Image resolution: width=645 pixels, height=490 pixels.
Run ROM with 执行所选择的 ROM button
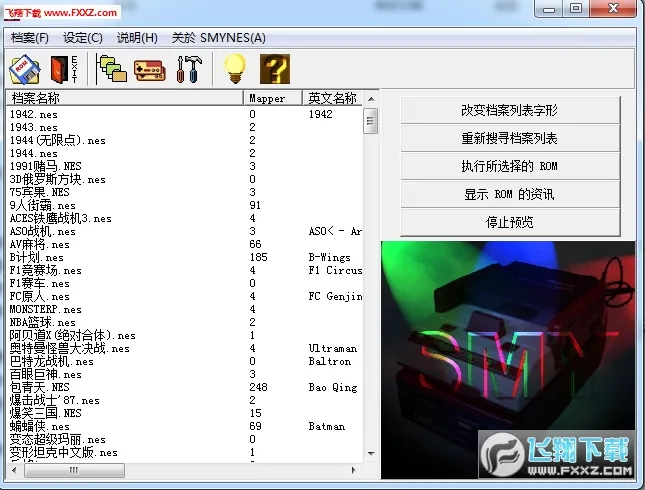pyautogui.click(x=509, y=166)
